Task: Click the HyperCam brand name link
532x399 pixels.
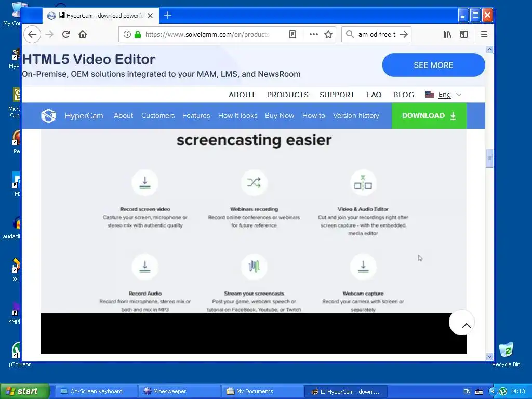Action: [x=84, y=116]
